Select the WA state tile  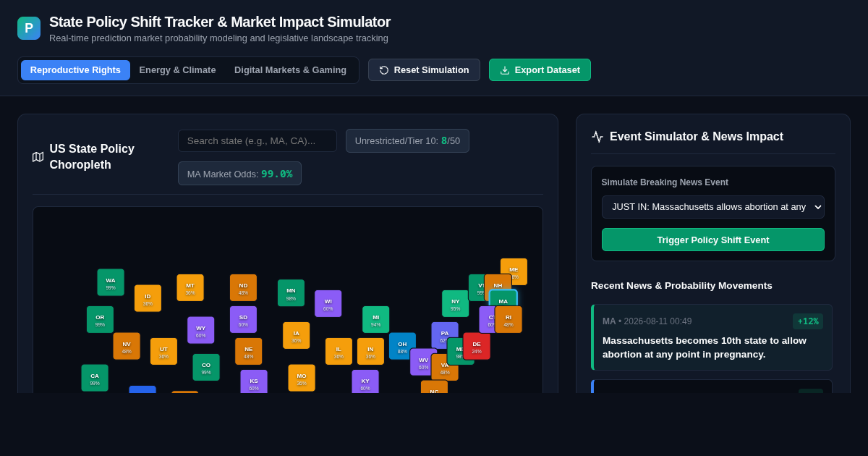point(111,282)
